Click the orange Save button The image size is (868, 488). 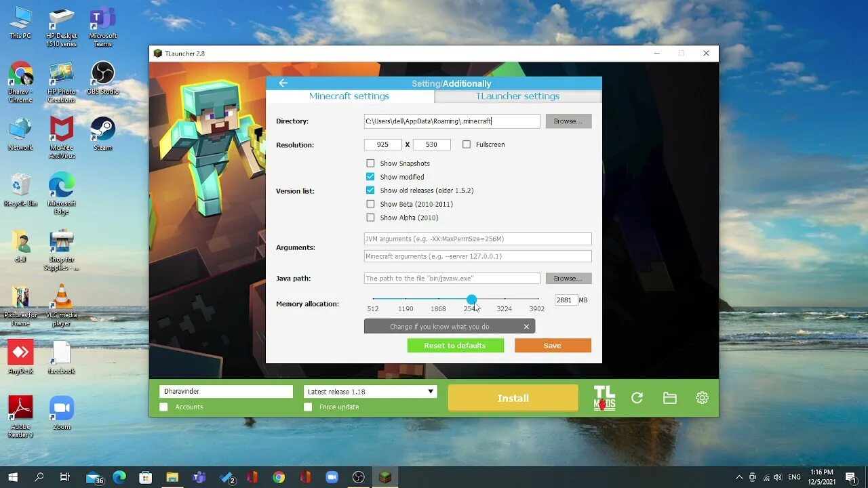tap(553, 346)
